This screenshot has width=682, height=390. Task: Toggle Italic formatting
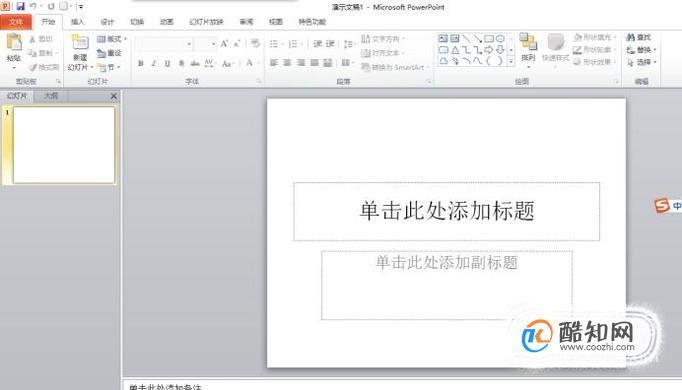154,63
